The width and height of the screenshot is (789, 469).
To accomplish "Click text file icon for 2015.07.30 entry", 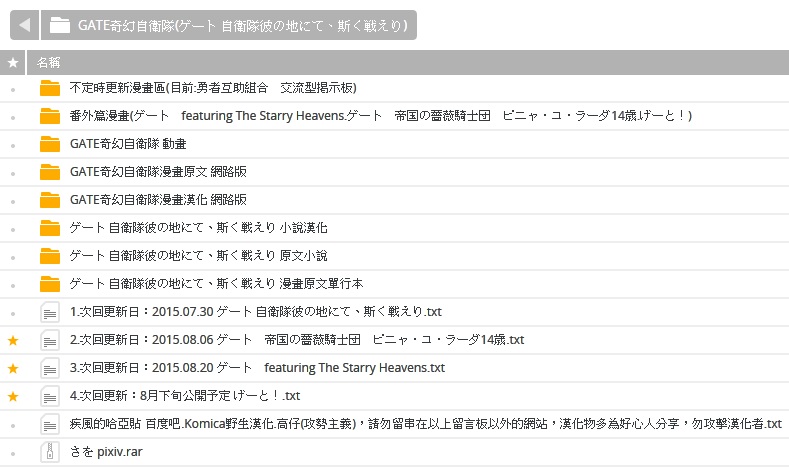I will (x=50, y=312).
